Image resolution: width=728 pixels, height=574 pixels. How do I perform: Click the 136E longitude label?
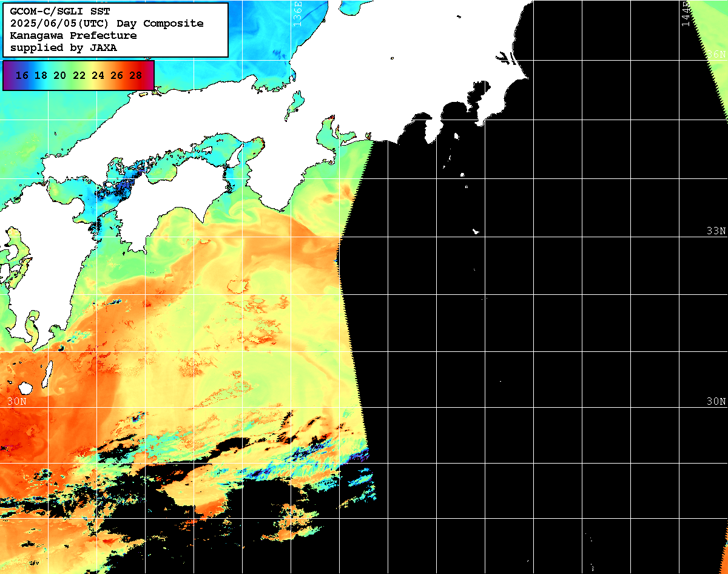[x=297, y=13]
